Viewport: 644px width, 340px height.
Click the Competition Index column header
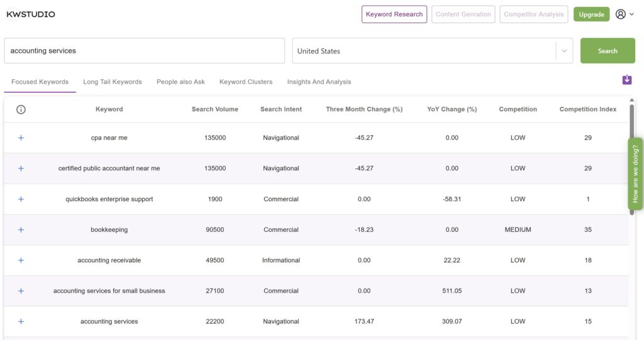pos(588,109)
